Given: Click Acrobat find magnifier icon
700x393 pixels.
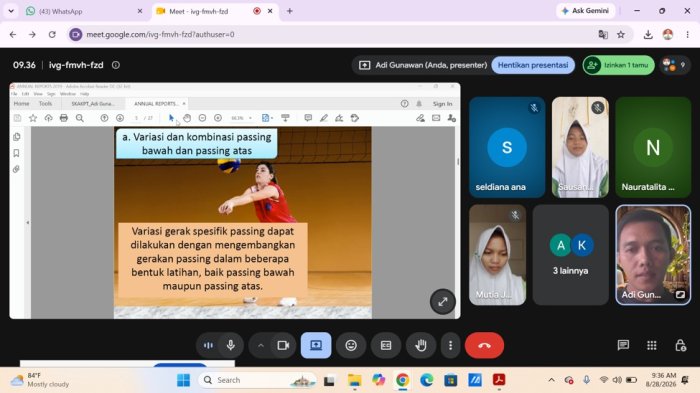Looking at the screenshot, I should (79, 118).
